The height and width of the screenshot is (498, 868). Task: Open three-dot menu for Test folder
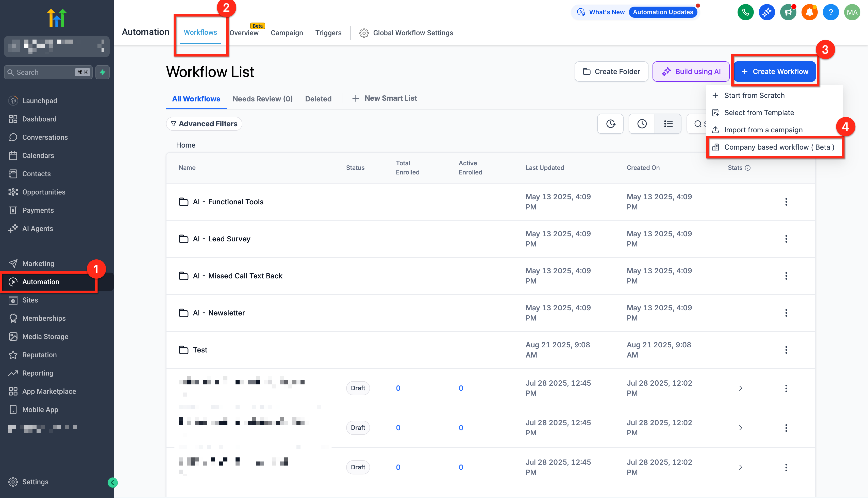(x=786, y=350)
